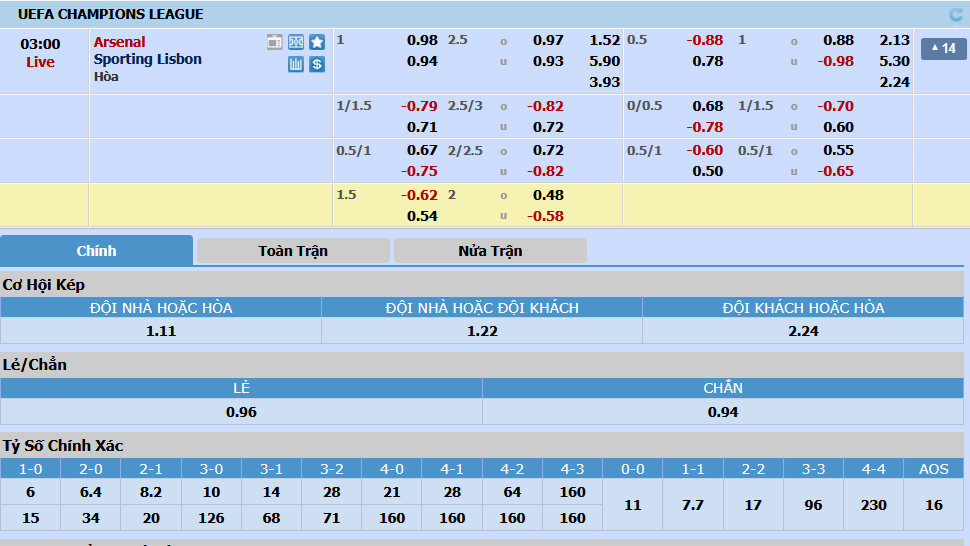
Task: Select 0/0.5 first-half handicap odds 0.68
Action: click(x=708, y=106)
